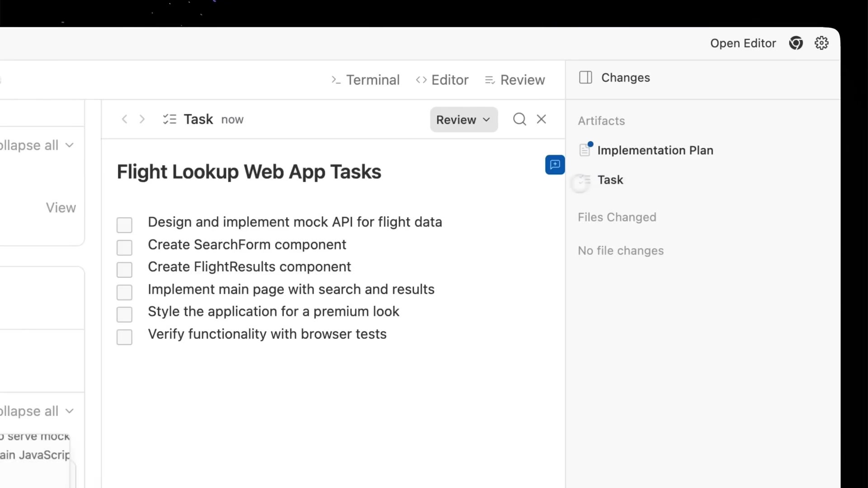Expand the lower collapse all chevron
868x488 pixels.
coord(69,411)
